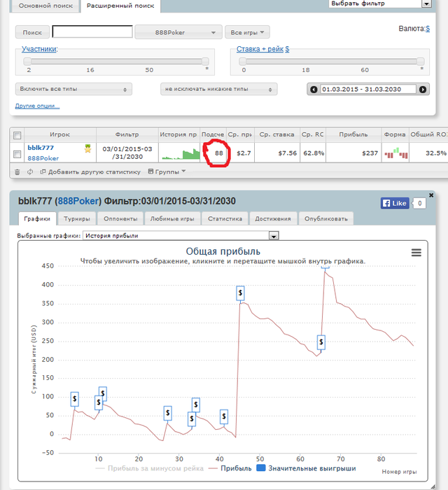Open the Включить все типы dropdown
The image size is (448, 490).
pyautogui.click(x=73, y=89)
